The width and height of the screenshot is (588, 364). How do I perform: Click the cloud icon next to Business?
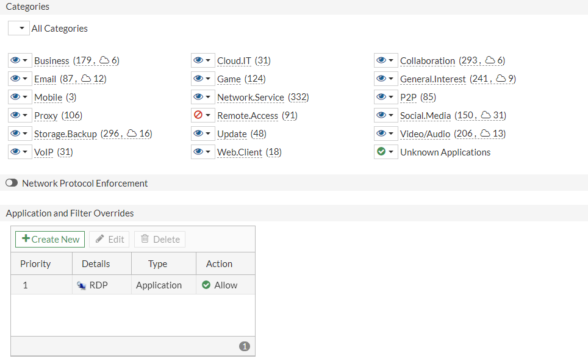click(x=104, y=60)
